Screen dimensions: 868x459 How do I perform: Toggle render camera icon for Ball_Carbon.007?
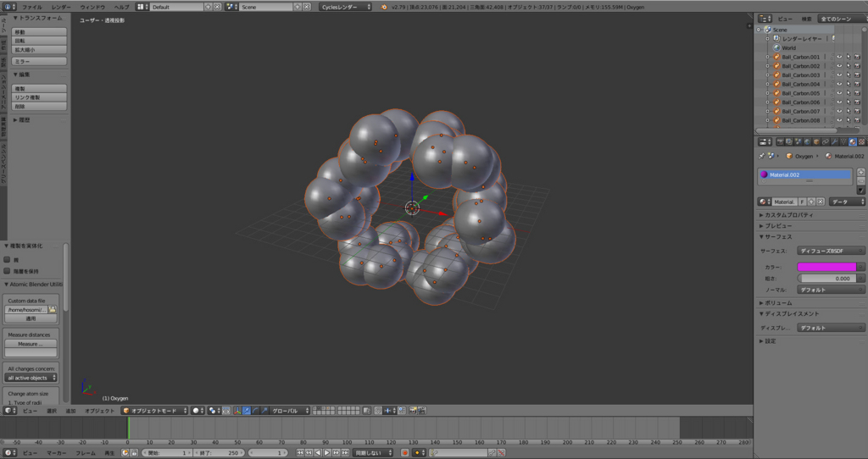(x=857, y=111)
